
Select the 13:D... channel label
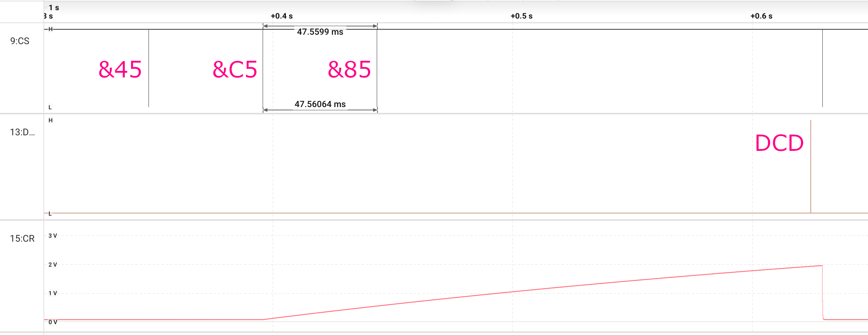[x=22, y=132]
